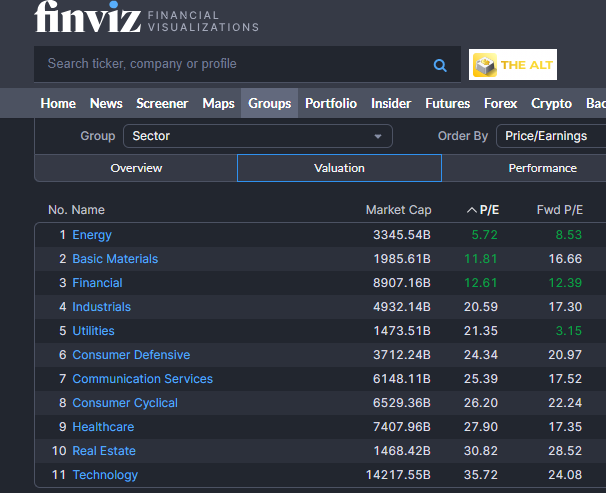Open the Screener page

[x=162, y=103]
